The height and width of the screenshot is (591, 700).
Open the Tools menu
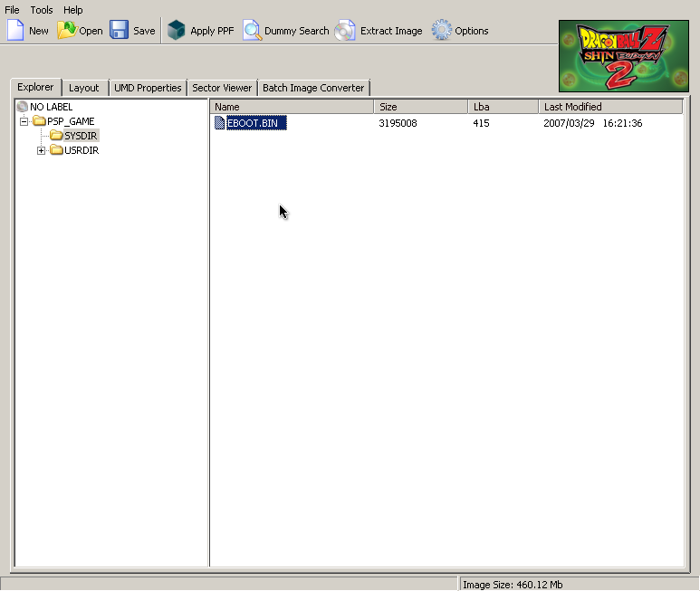(x=42, y=10)
